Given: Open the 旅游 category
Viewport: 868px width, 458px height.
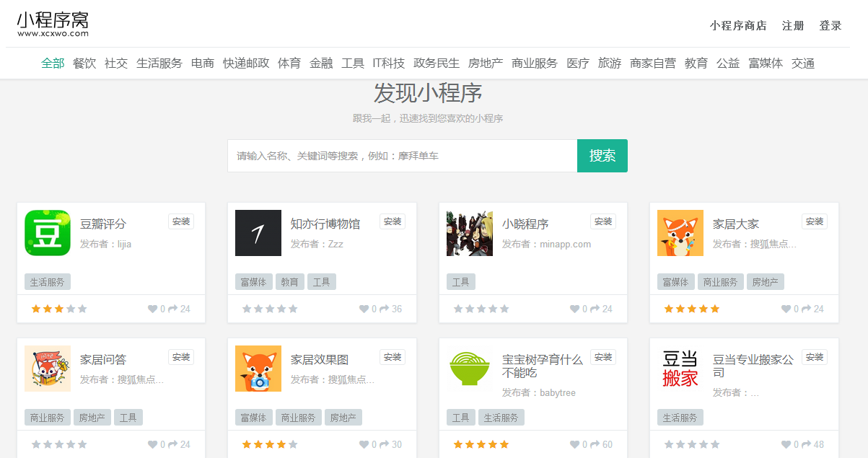Looking at the screenshot, I should coord(610,63).
